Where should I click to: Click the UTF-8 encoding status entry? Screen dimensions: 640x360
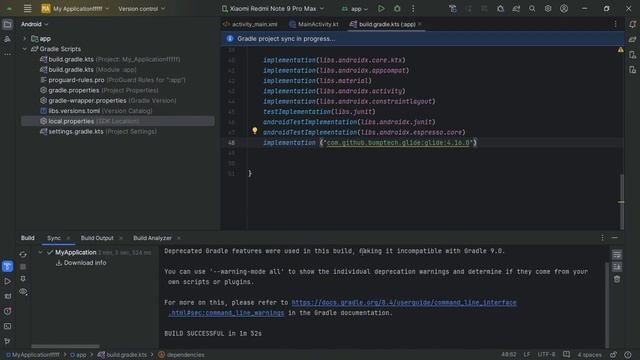tap(546, 355)
